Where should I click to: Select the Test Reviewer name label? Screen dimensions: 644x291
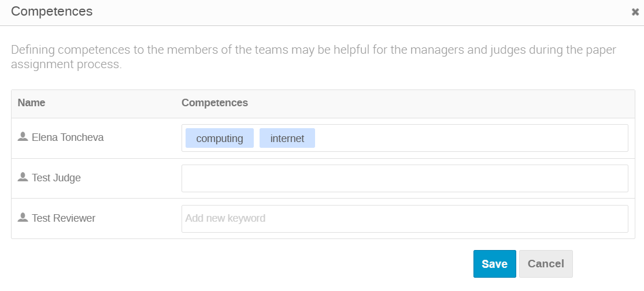tap(64, 218)
